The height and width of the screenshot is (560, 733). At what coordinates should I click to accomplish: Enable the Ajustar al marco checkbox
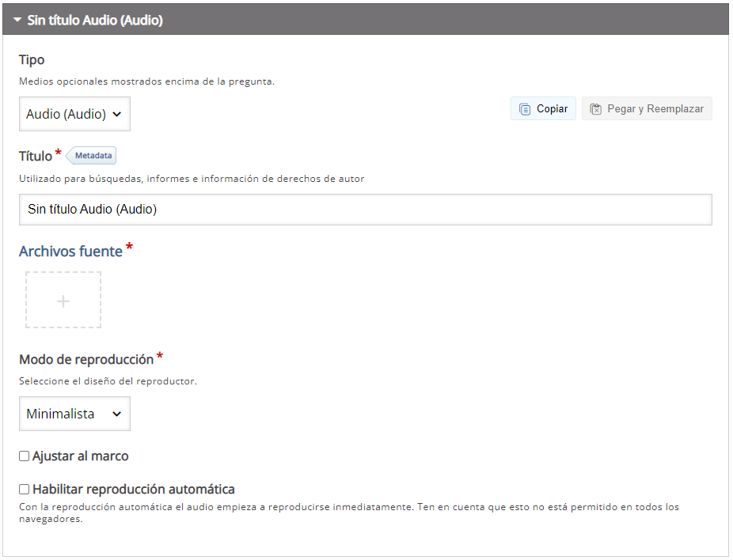(x=25, y=456)
